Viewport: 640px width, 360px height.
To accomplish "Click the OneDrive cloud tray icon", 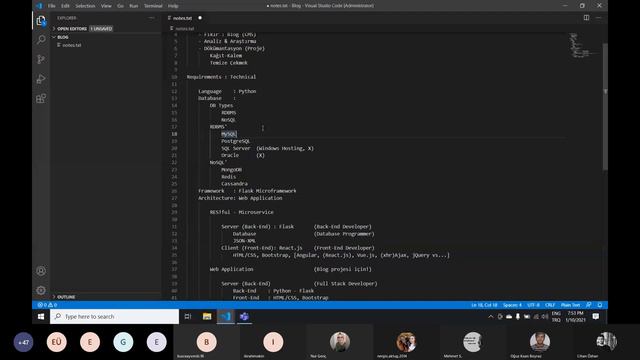I will 509,316.
